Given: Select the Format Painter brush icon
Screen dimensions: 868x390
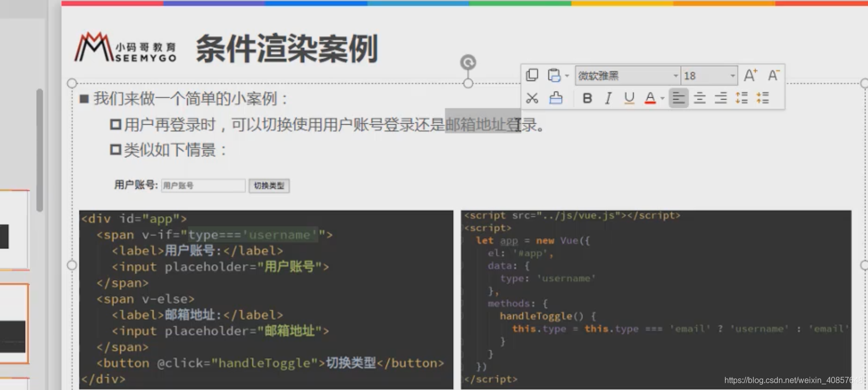Looking at the screenshot, I should [555, 98].
